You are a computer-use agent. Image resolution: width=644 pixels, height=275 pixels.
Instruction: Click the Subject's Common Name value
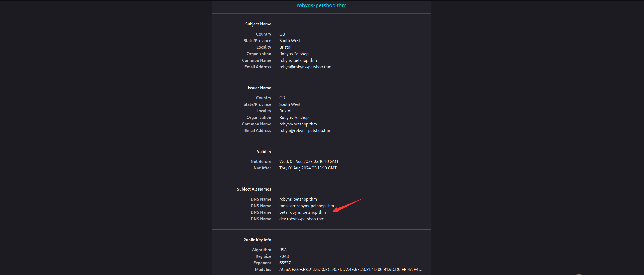(298, 60)
